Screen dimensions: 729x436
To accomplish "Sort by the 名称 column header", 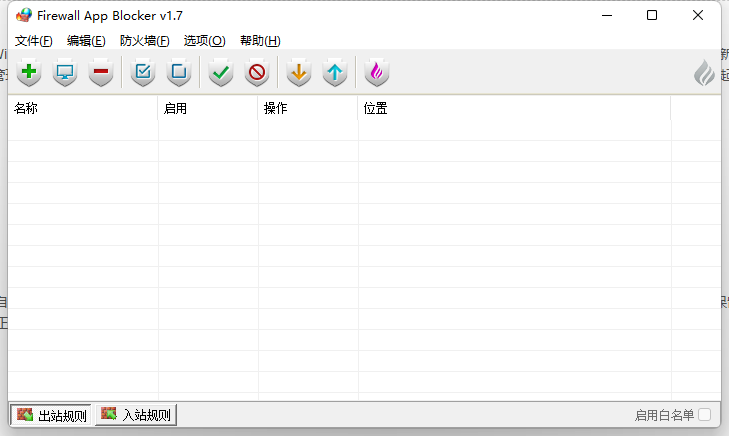I will tap(83, 108).
